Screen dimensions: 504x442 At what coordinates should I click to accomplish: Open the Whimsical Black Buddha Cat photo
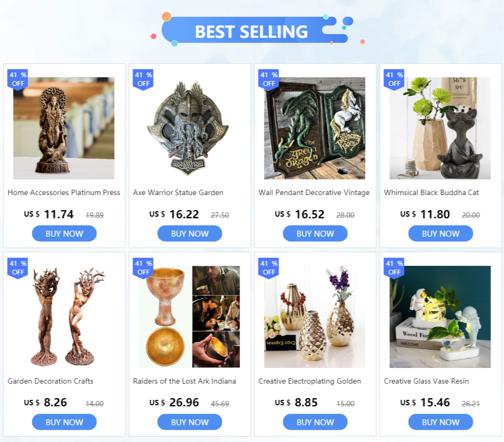(440, 128)
